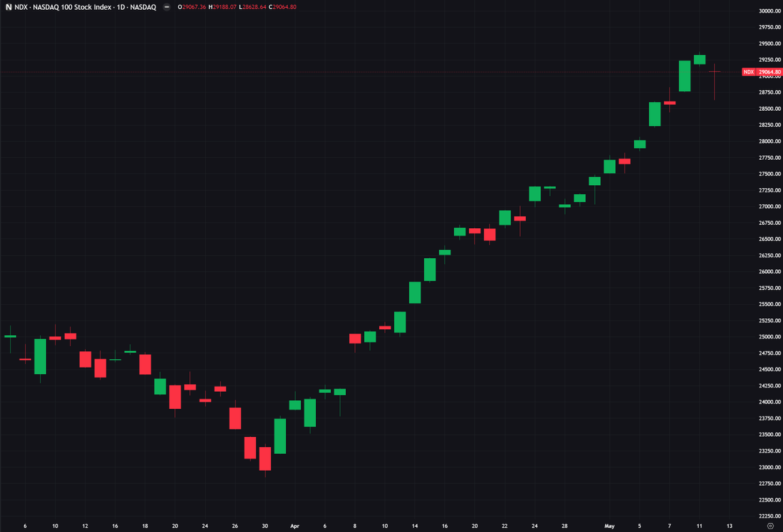Screen dimensions: 783x532
Task: Click the 24000.00 price scale label
Action: [x=769, y=402]
